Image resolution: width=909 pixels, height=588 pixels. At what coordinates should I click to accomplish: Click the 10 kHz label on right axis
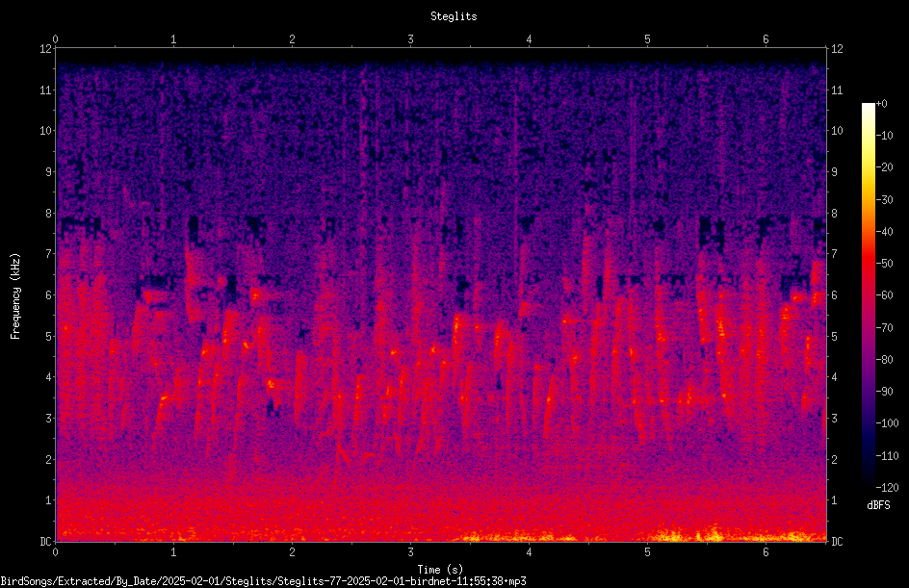(837, 130)
